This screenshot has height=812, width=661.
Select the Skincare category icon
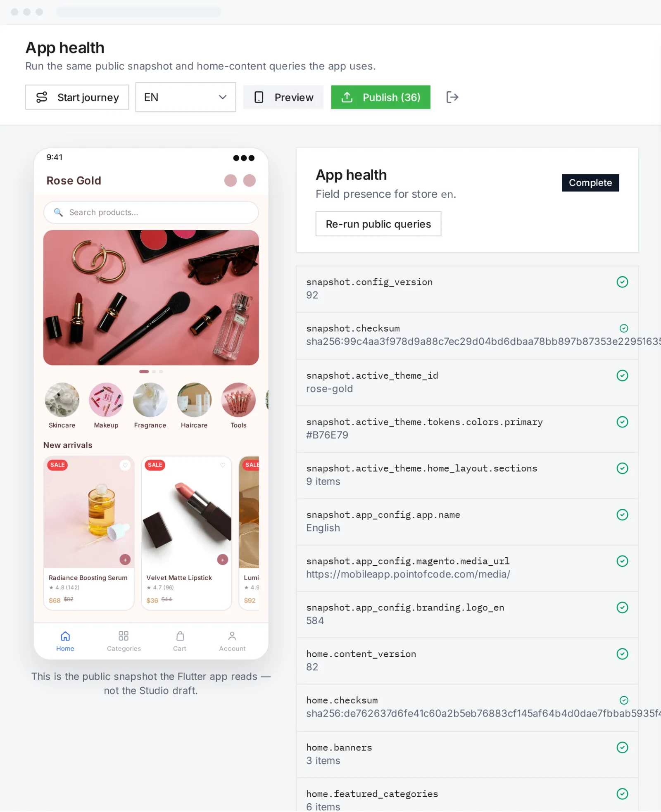tap(62, 399)
